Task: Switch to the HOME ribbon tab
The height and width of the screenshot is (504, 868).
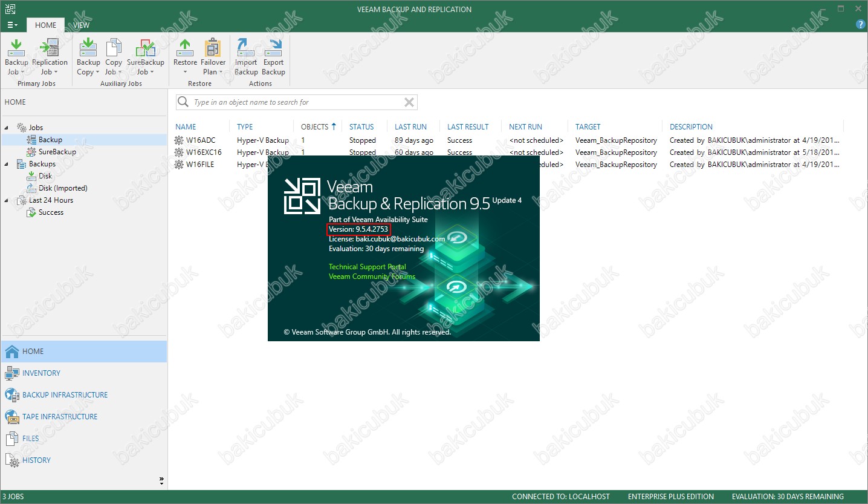Action: [x=45, y=25]
